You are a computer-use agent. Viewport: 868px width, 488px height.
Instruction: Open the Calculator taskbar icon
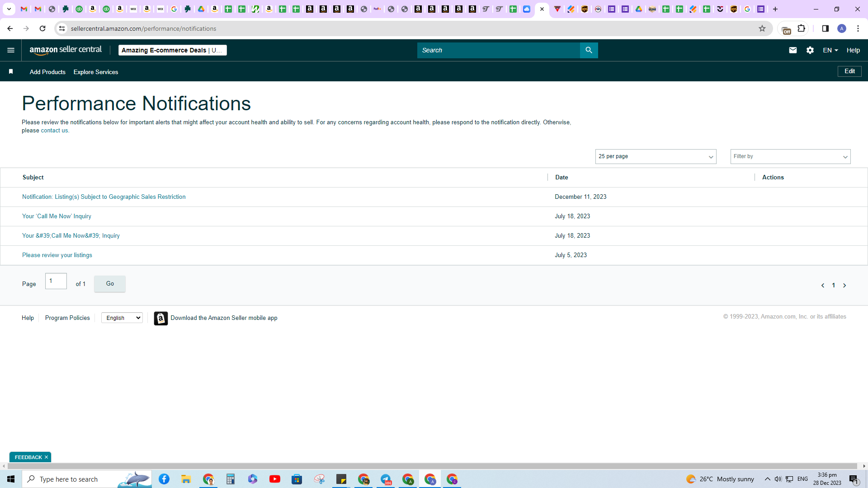pyautogui.click(x=231, y=479)
